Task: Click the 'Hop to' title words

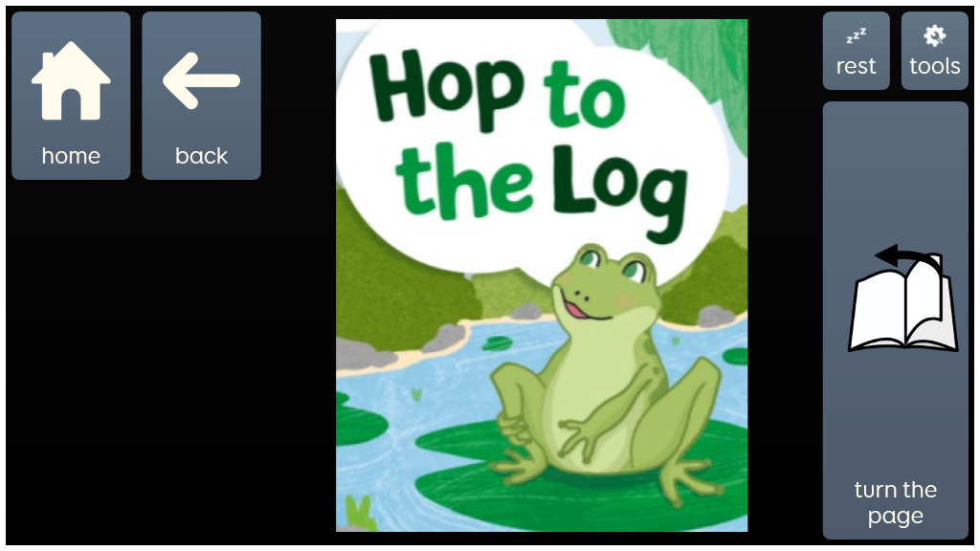Action: tap(497, 92)
